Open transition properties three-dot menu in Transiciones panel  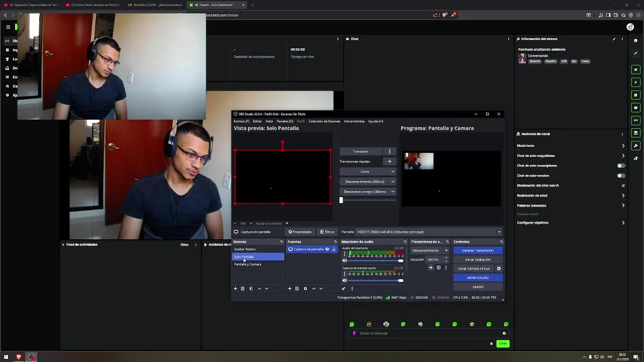click(x=445, y=268)
